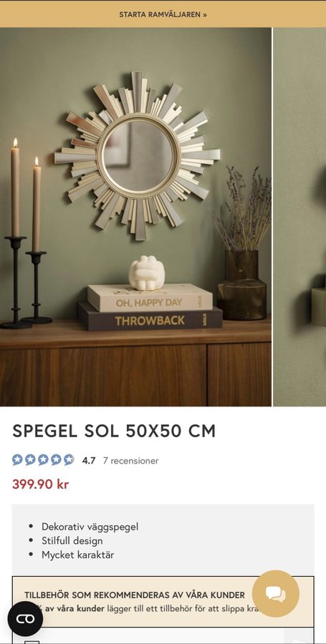Open the chat bubble icon

[x=275, y=593]
